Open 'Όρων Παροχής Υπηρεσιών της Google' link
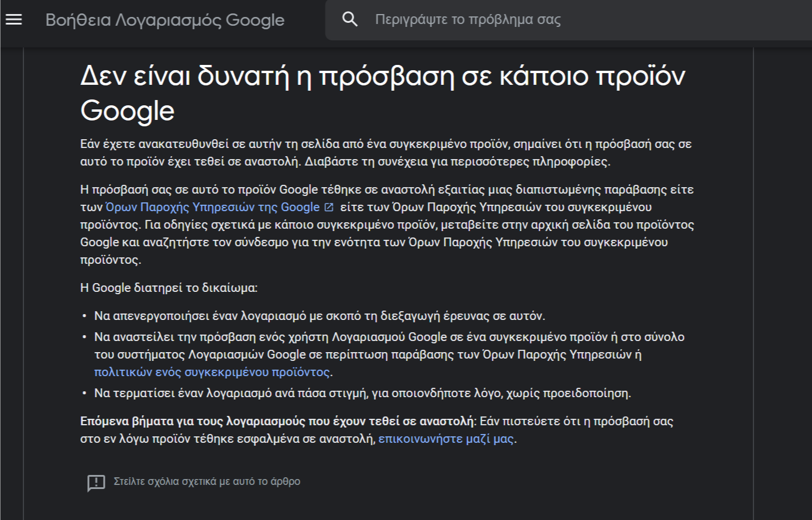Image resolution: width=812 pixels, height=520 pixels. click(x=213, y=207)
